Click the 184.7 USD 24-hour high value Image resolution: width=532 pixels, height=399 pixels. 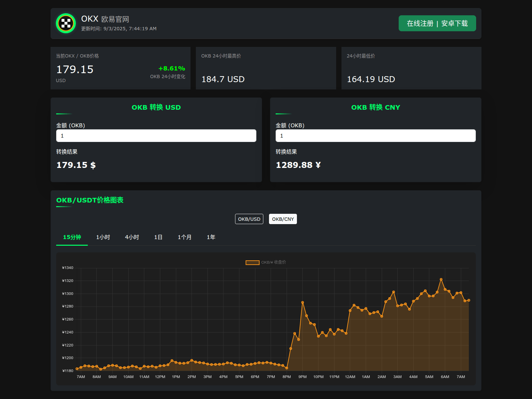(x=223, y=79)
